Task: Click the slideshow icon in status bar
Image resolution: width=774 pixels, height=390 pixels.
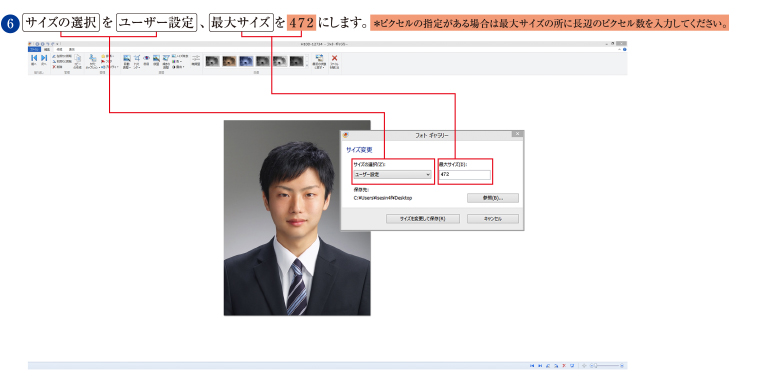Action: (x=572, y=366)
